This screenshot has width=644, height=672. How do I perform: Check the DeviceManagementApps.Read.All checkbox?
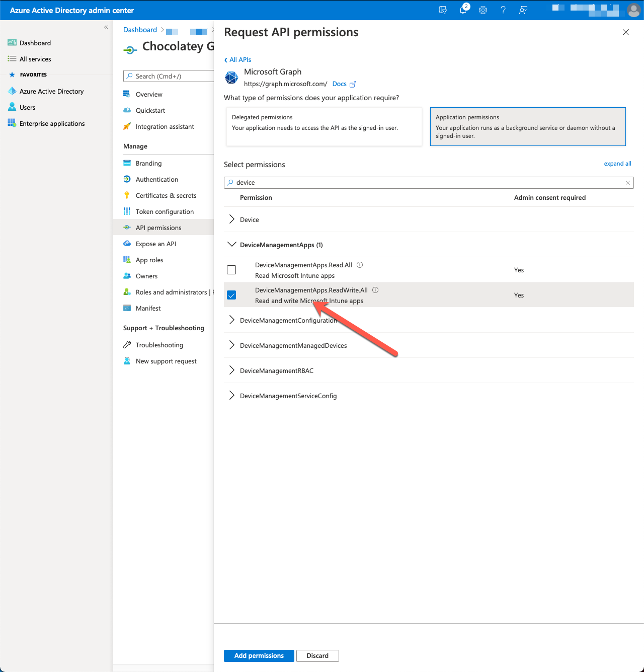click(x=231, y=270)
